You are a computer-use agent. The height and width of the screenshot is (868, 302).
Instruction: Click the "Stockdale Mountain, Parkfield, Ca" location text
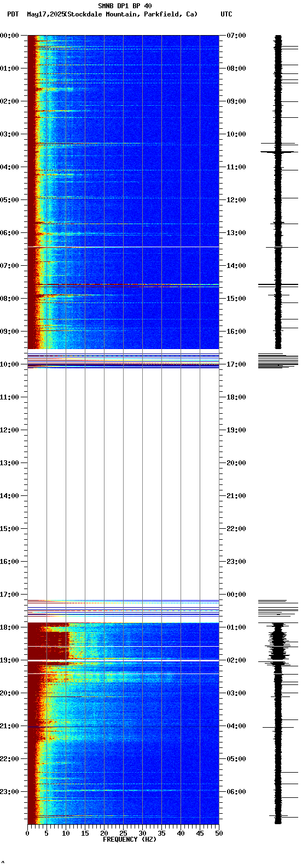click(131, 14)
